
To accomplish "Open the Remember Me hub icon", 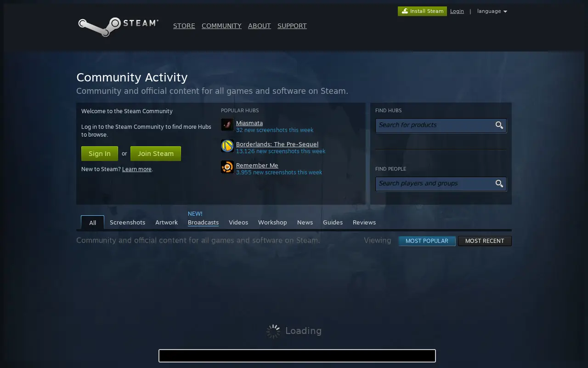I will [227, 167].
